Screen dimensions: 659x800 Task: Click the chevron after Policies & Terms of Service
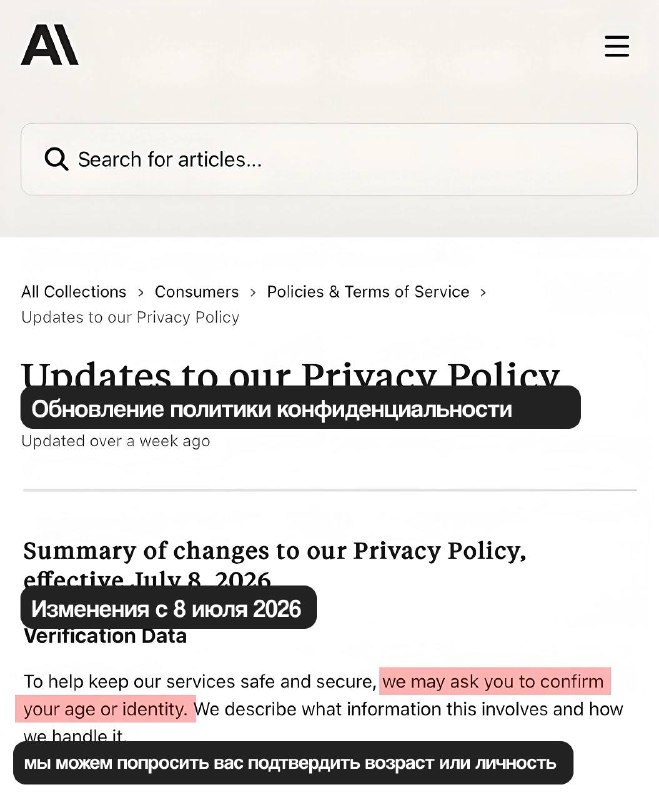click(483, 292)
